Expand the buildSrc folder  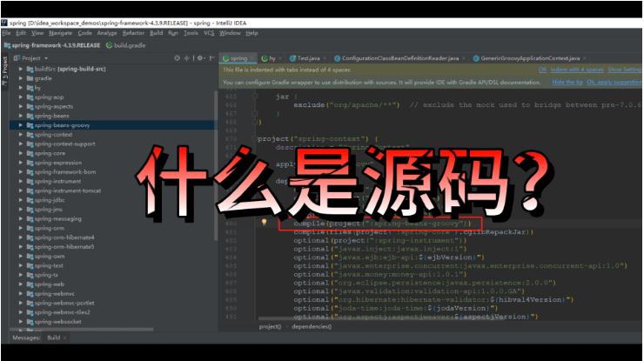(21, 69)
